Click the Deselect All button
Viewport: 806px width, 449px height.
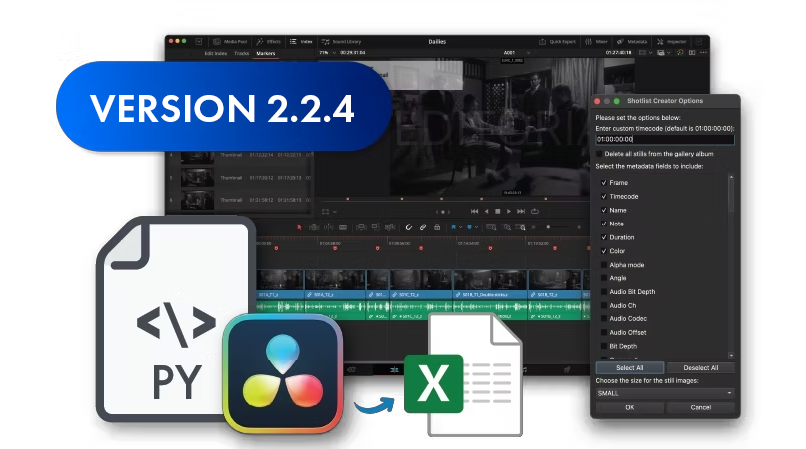pyautogui.click(x=701, y=368)
